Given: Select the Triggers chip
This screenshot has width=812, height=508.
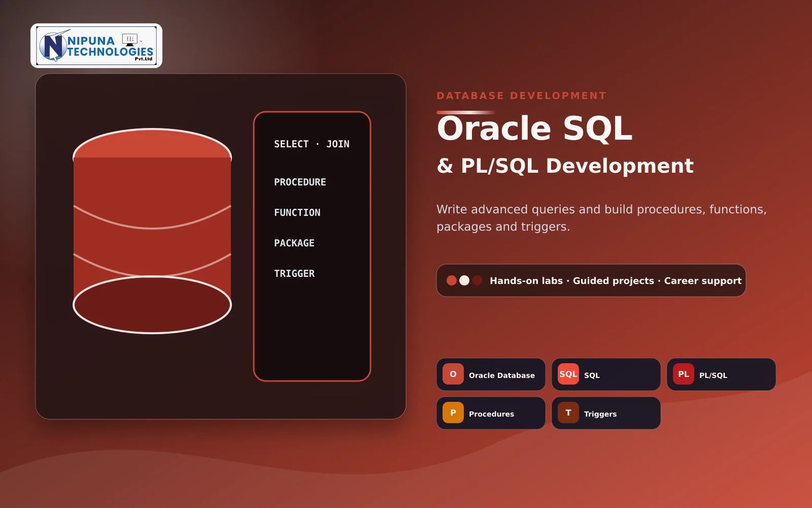Looking at the screenshot, I should pyautogui.click(x=606, y=413).
